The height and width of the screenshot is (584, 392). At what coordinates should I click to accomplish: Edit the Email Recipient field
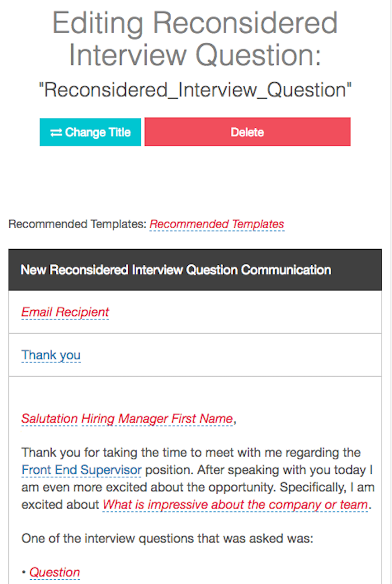point(65,312)
